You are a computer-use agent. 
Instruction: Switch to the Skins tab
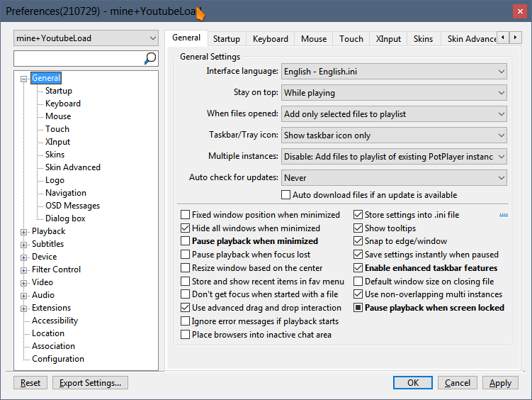pyautogui.click(x=423, y=39)
